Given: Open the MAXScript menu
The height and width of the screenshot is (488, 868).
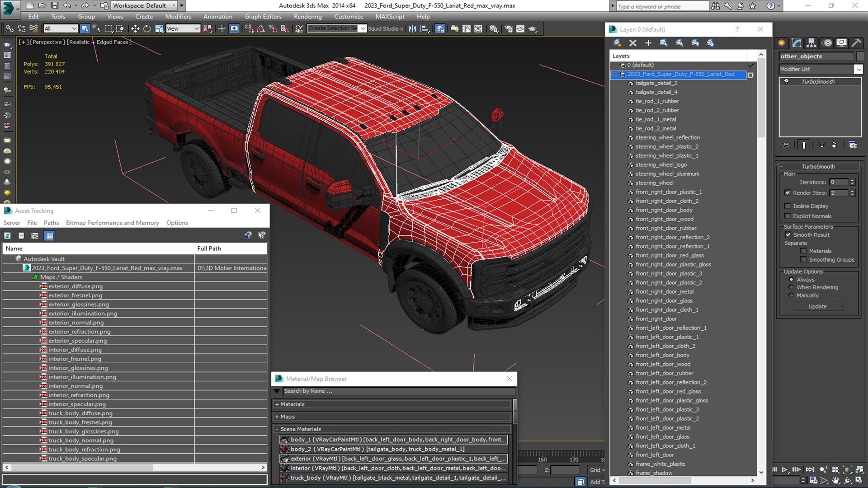Looking at the screenshot, I should pyautogui.click(x=390, y=17).
